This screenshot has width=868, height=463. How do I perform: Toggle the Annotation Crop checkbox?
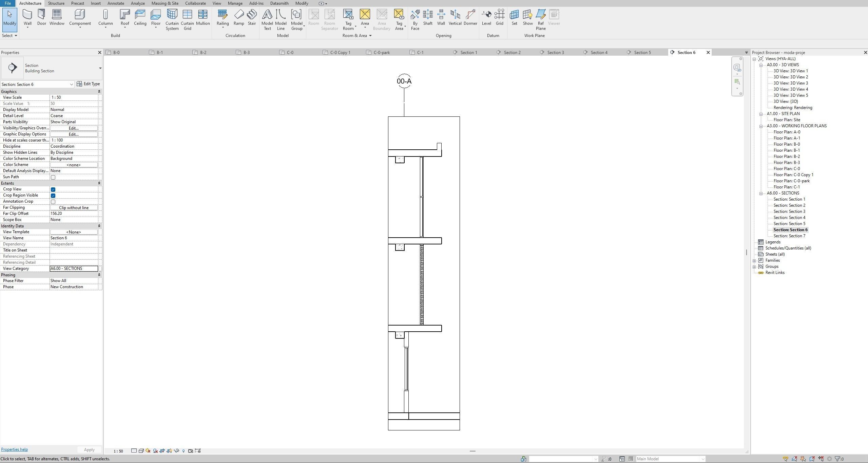tap(53, 202)
